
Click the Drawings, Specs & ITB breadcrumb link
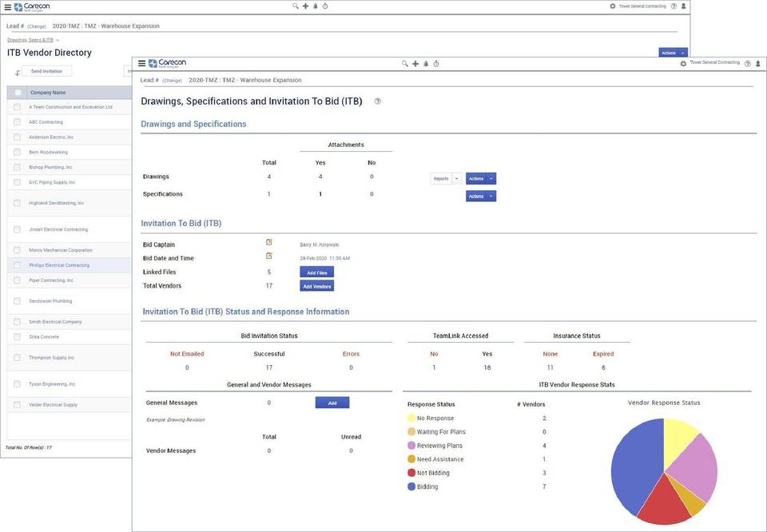tap(30, 39)
